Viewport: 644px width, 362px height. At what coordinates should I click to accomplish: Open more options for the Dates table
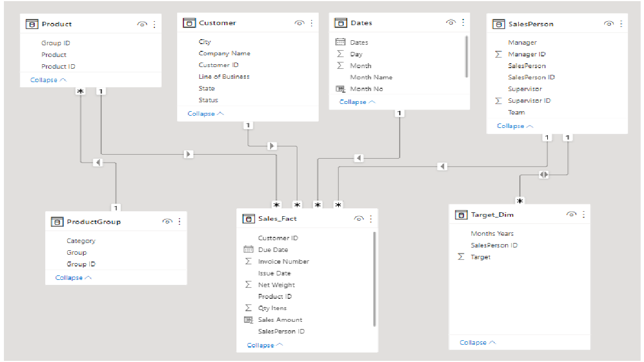point(463,22)
